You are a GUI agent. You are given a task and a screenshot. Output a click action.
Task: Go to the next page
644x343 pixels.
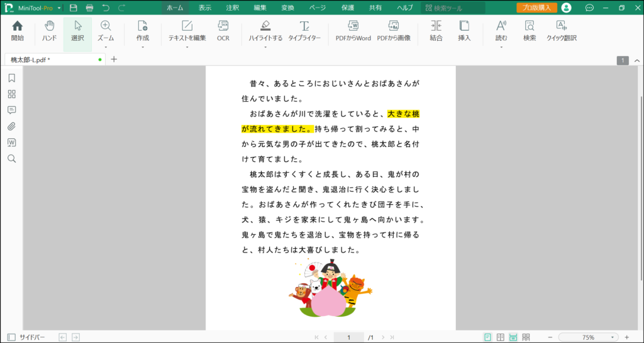pyautogui.click(x=383, y=337)
